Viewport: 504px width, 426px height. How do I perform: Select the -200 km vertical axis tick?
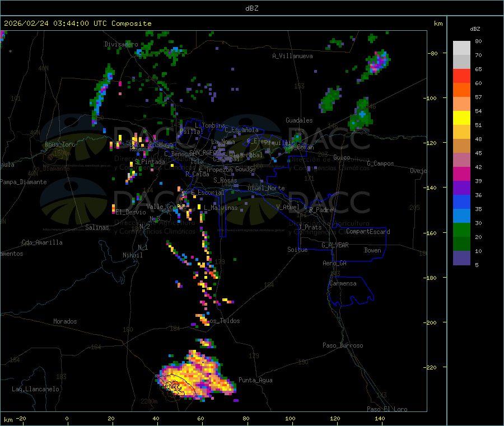click(431, 322)
